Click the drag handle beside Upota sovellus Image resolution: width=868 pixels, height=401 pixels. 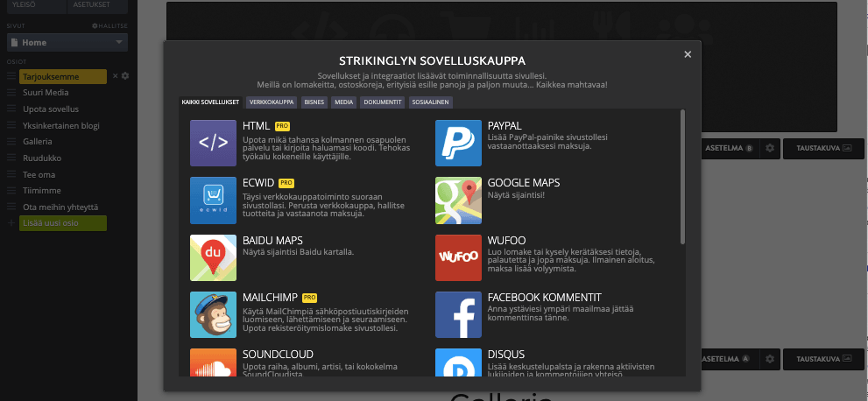tap(11, 109)
